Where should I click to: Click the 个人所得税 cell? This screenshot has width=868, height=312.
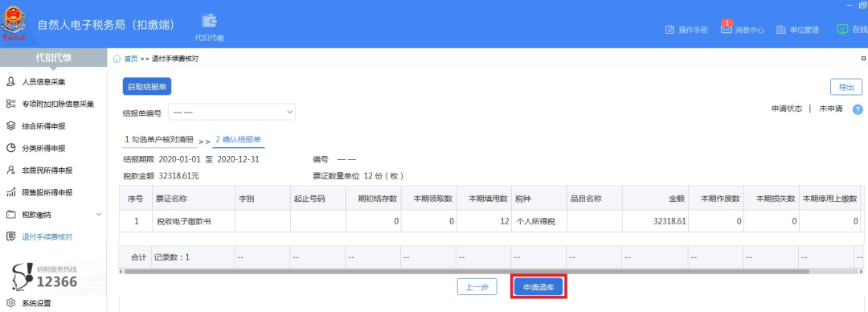pyautogui.click(x=539, y=222)
